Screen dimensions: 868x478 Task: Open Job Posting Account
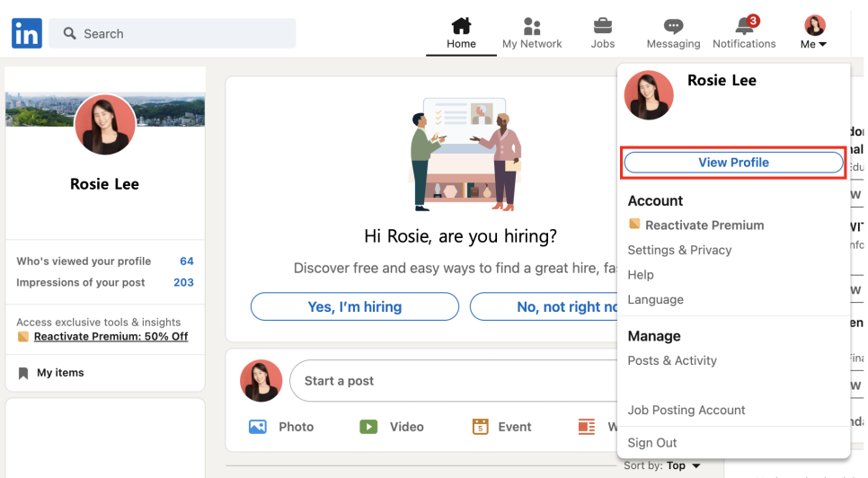click(686, 410)
